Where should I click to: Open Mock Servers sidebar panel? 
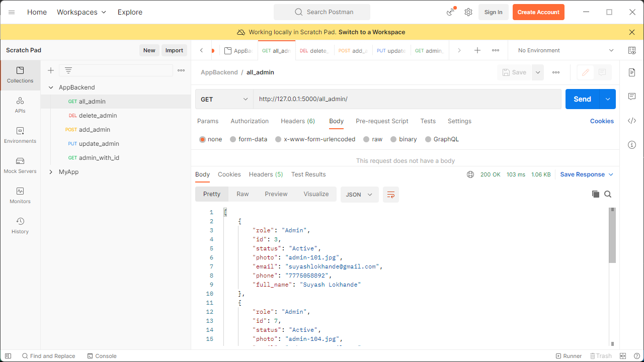click(20, 165)
